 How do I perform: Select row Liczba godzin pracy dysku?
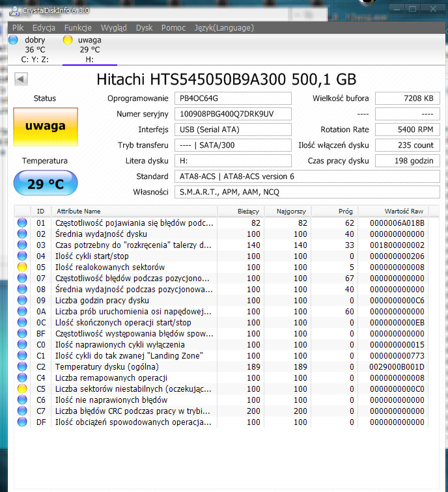tap(221, 300)
